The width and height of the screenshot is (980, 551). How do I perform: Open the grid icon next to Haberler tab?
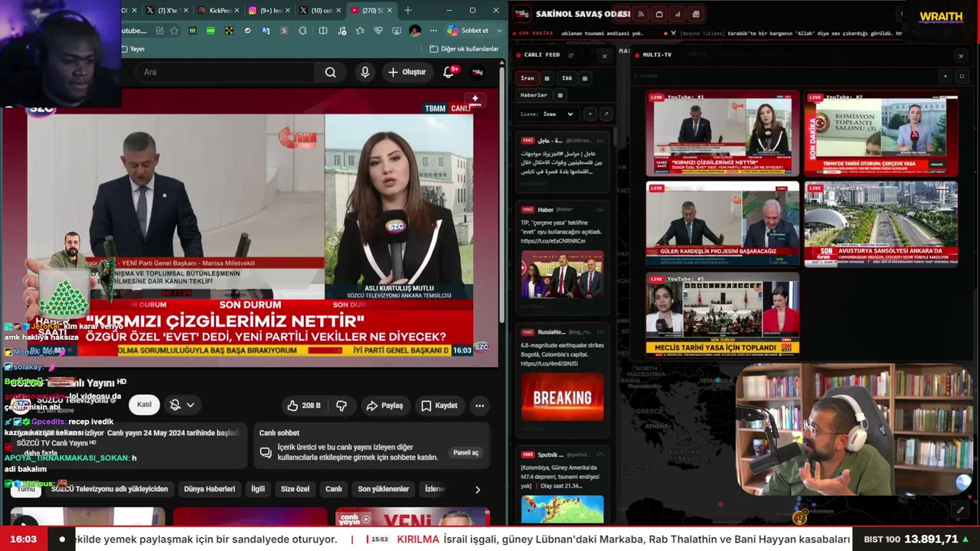tap(560, 95)
